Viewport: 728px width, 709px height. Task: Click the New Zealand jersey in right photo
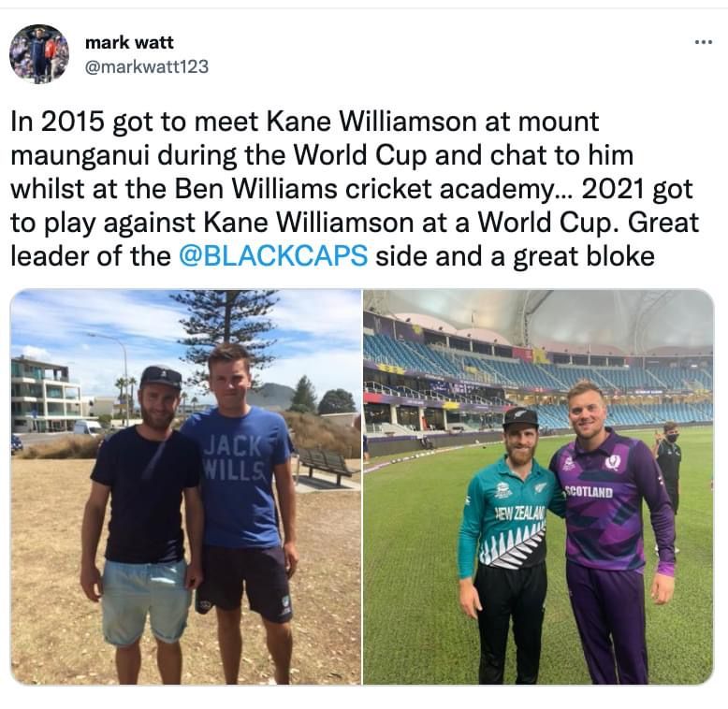[506, 515]
